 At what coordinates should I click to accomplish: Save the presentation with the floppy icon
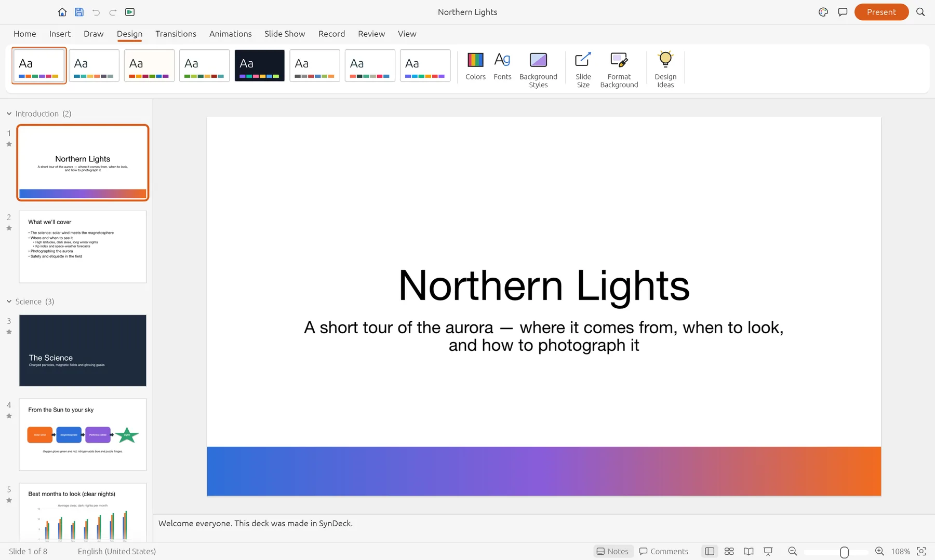coord(79,12)
